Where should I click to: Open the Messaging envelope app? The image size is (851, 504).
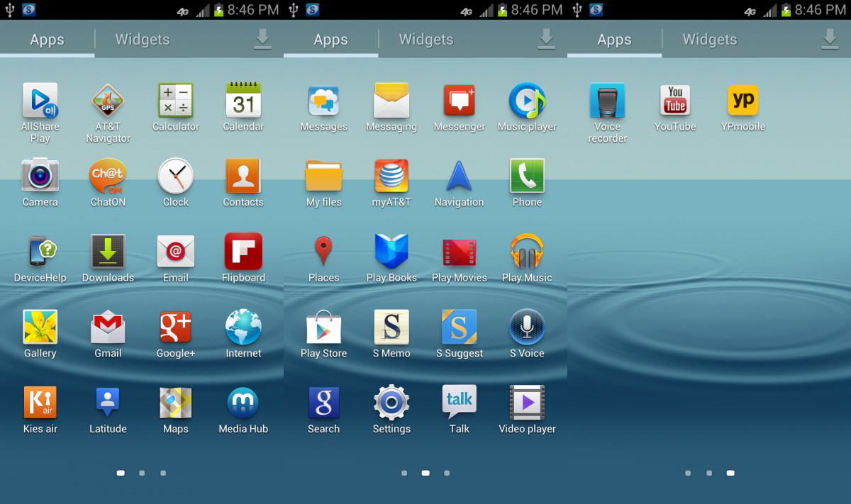pyautogui.click(x=391, y=101)
